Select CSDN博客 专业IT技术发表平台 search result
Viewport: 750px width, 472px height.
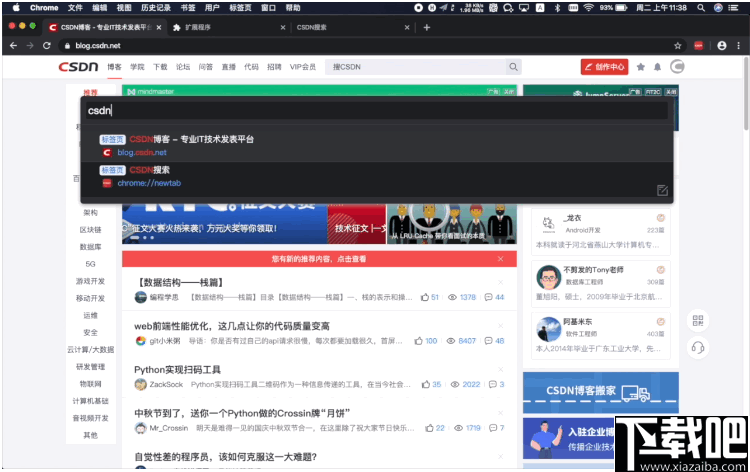pyautogui.click(x=376, y=146)
